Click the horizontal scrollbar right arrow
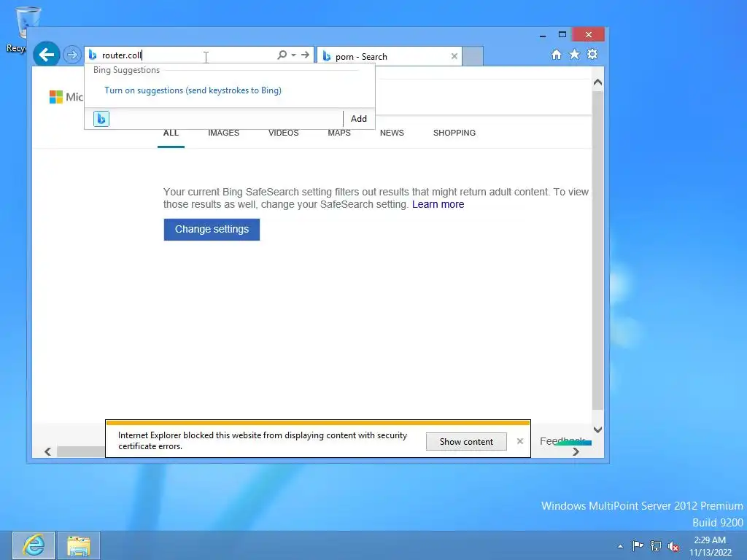This screenshot has height=560, width=747. (576, 451)
